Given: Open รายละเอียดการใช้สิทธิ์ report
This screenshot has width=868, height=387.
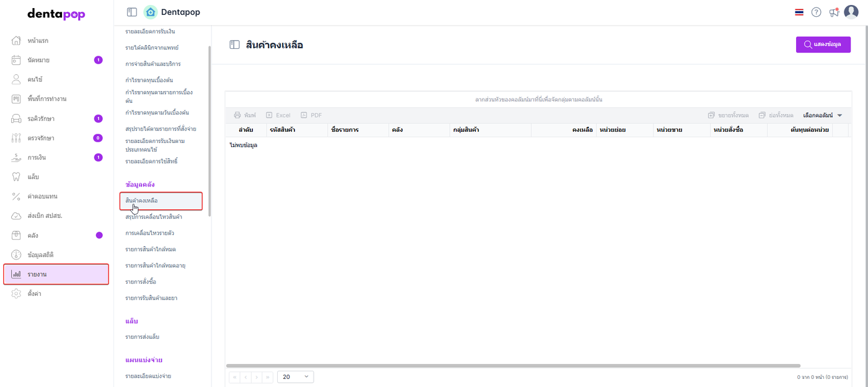Looking at the screenshot, I should tap(151, 161).
